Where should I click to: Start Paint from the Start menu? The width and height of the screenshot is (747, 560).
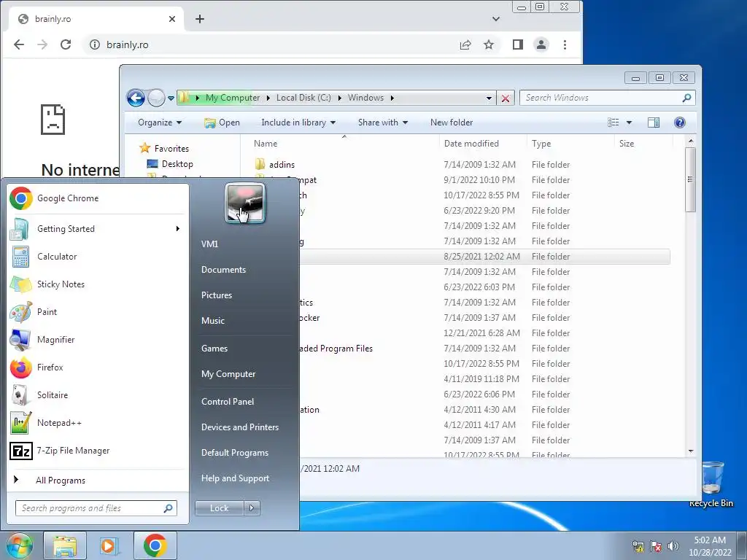click(97, 312)
